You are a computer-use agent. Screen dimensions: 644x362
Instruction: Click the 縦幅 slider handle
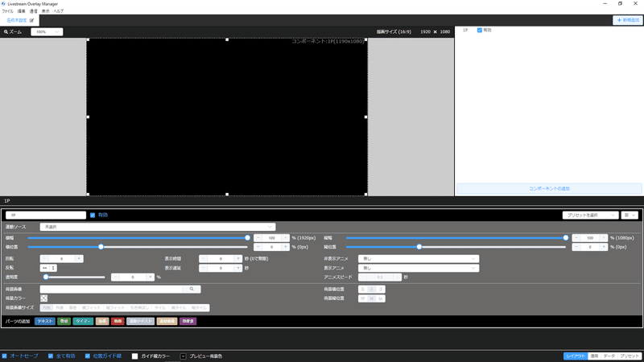tap(566, 237)
